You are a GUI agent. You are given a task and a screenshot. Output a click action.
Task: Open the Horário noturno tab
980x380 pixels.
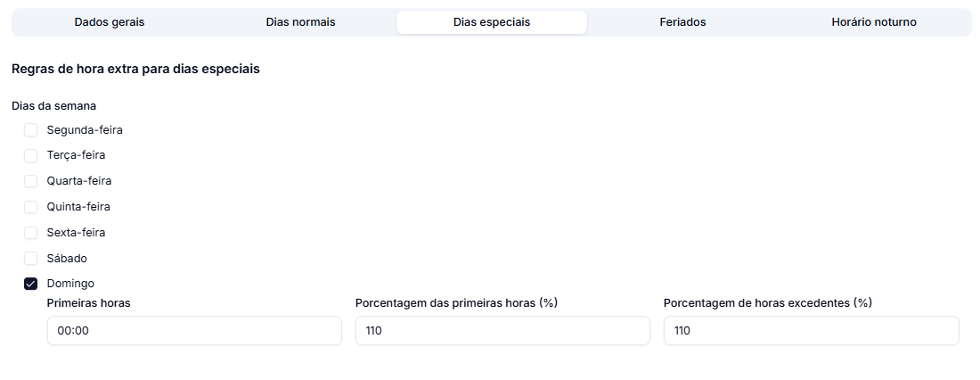pos(874,22)
